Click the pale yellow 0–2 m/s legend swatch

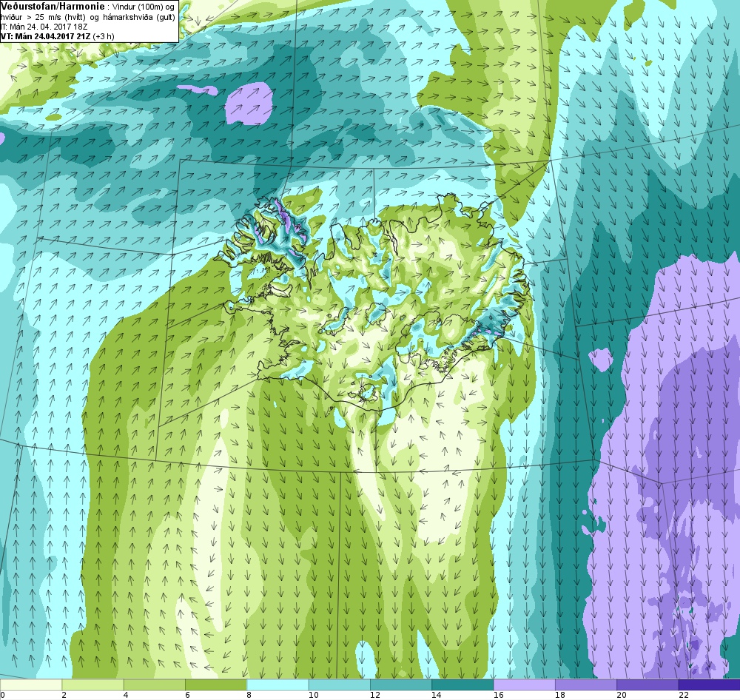click(x=30, y=684)
